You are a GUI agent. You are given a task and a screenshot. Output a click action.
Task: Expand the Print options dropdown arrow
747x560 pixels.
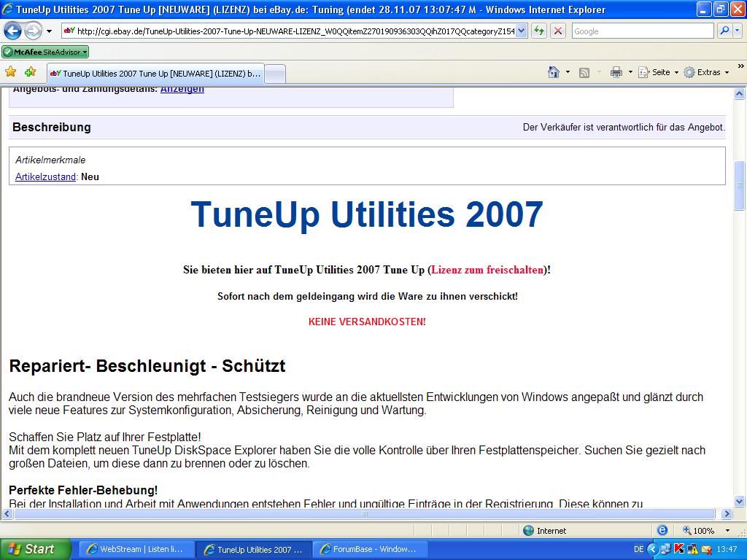[630, 72]
